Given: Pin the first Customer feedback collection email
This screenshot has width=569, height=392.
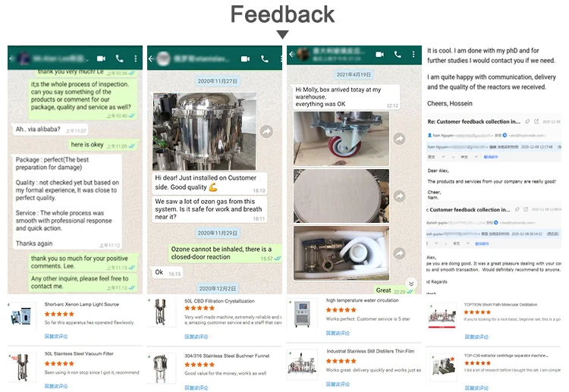Looking at the screenshot, I should pos(527,121).
